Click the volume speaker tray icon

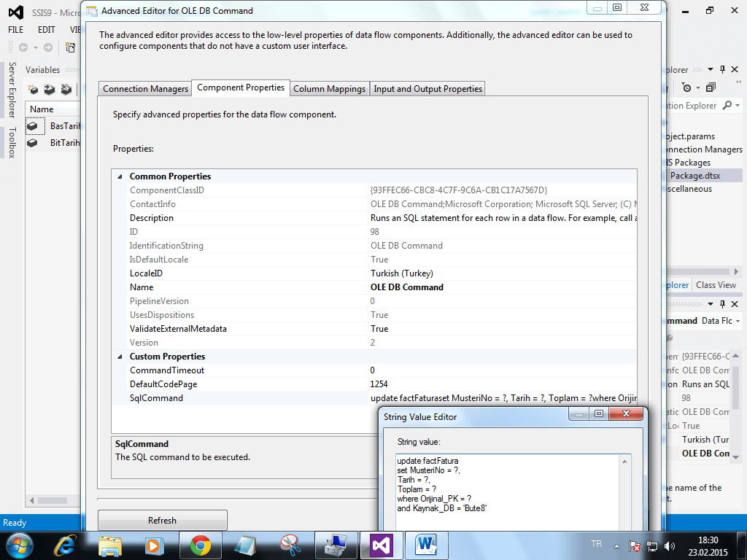pyautogui.click(x=670, y=546)
